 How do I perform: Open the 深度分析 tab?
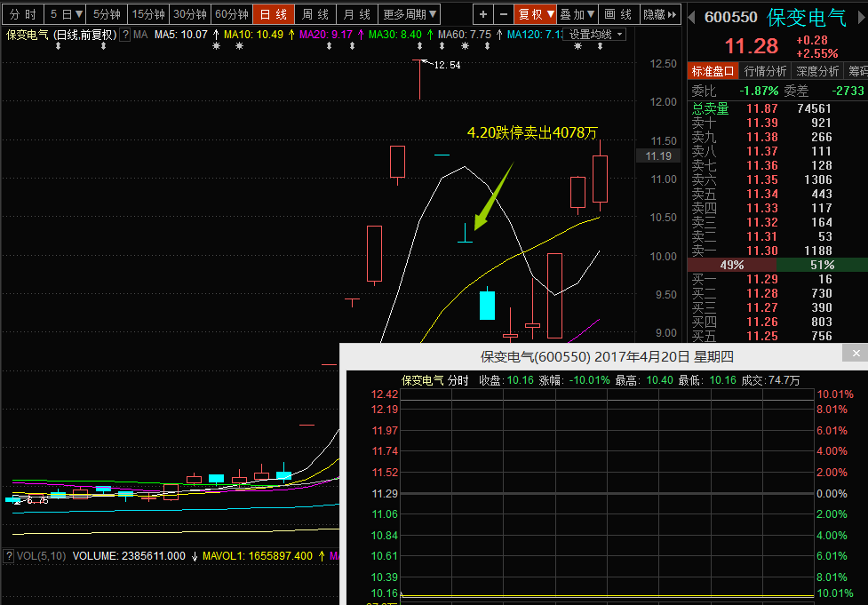point(817,71)
